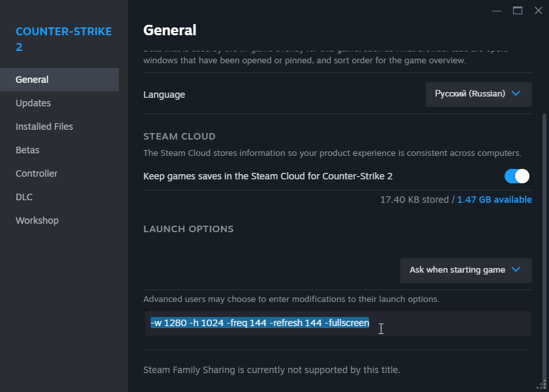
Task: Click the resize grip in window corner
Action: [542, 385]
